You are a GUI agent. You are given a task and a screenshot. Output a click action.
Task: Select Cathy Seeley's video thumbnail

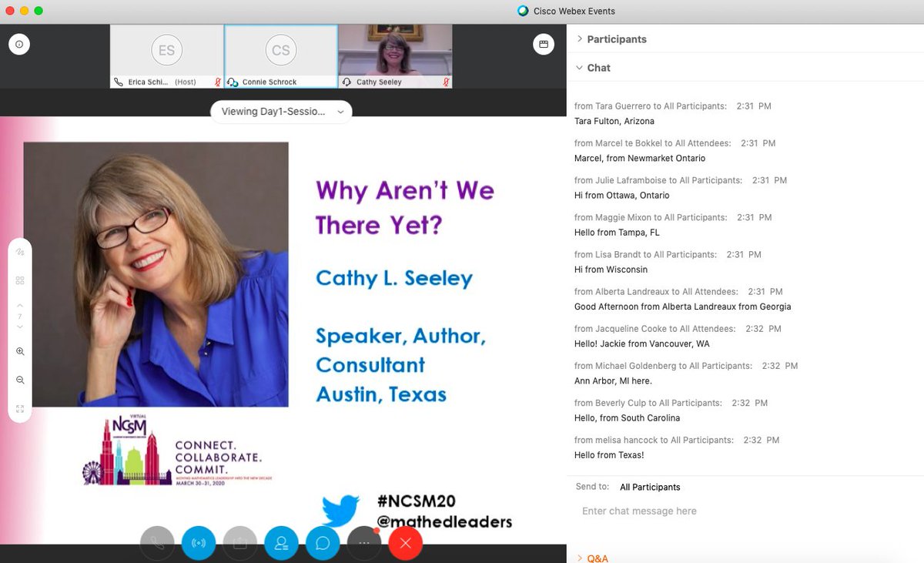click(395, 56)
